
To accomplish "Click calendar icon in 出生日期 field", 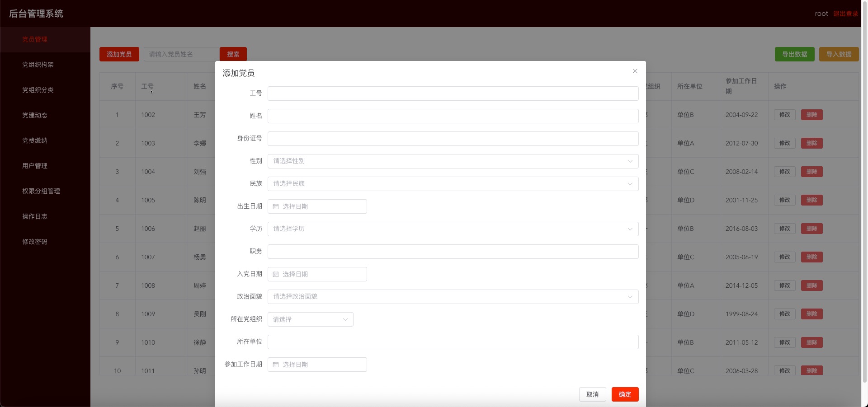I will click(276, 206).
